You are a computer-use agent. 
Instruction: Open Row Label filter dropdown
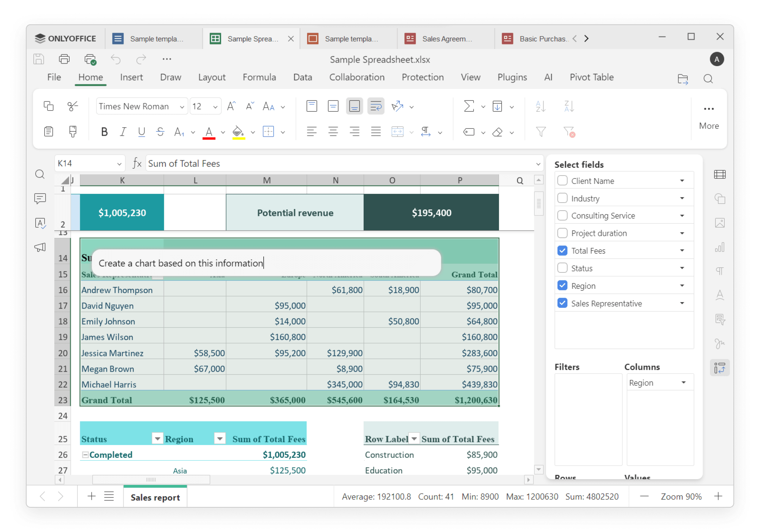414,438
